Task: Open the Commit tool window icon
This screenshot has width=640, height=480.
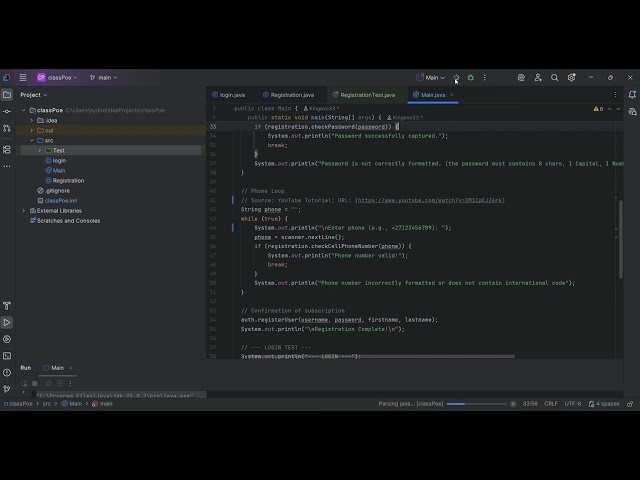Action: point(7,111)
